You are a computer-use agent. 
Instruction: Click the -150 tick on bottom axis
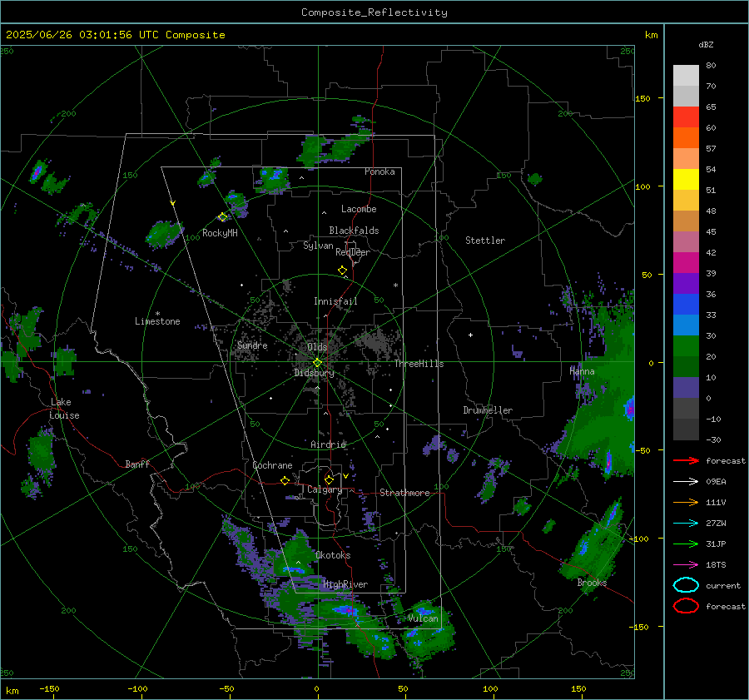point(49,688)
